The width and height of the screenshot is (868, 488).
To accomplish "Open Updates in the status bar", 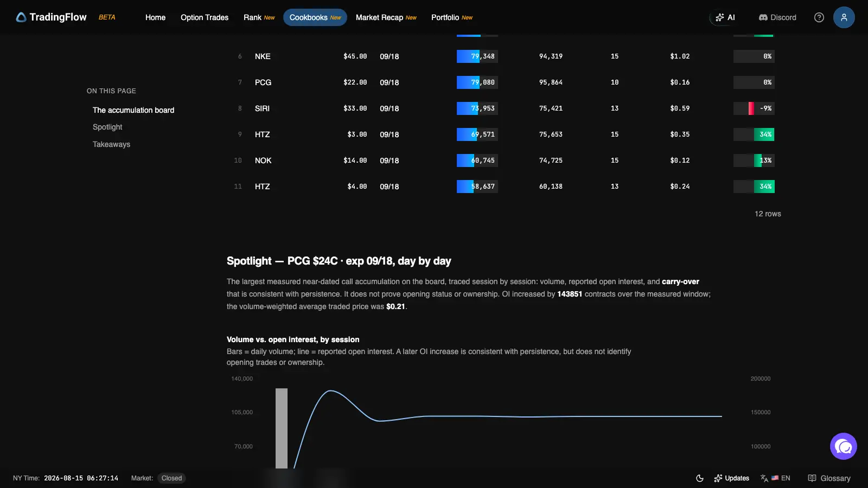I will tap(731, 478).
